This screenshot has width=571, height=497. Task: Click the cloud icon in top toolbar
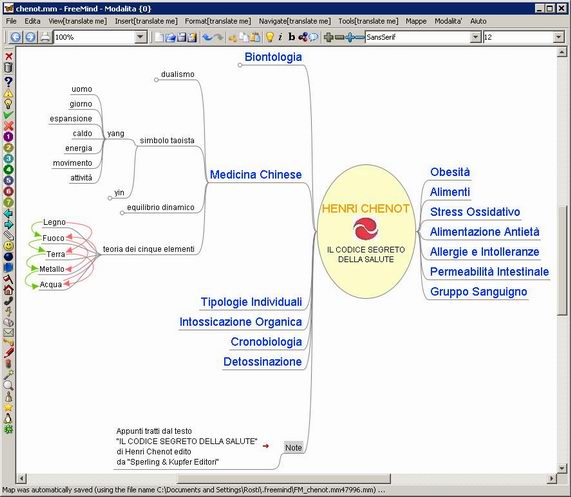coord(313,37)
